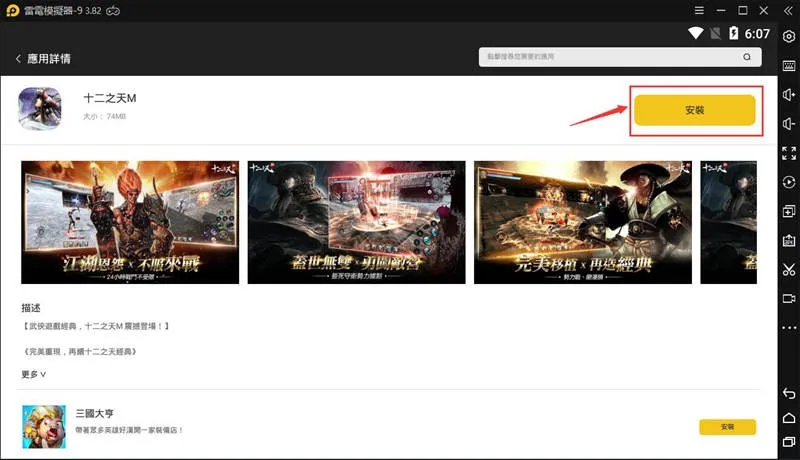Click the 完美重現 description line
Viewport: 800px width, 460px height.
click(x=80, y=352)
